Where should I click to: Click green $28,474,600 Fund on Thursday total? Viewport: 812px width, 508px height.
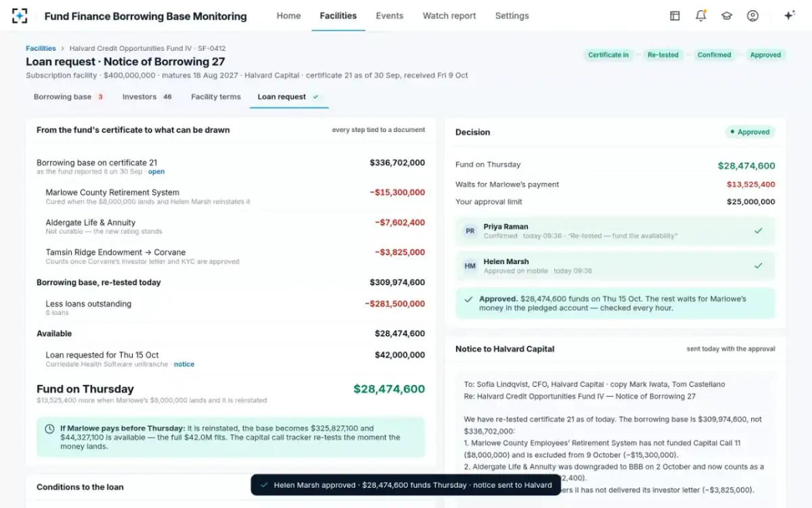point(389,389)
